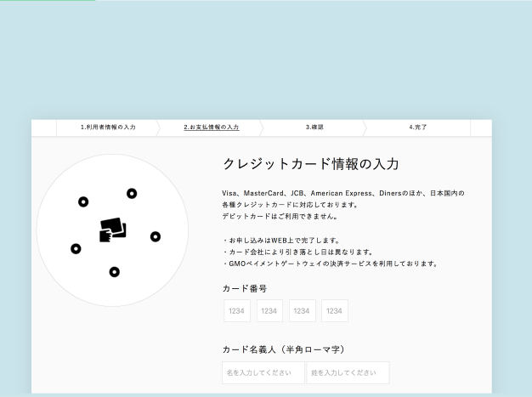Click the クレジットカード情報の入力 heading

click(x=311, y=164)
